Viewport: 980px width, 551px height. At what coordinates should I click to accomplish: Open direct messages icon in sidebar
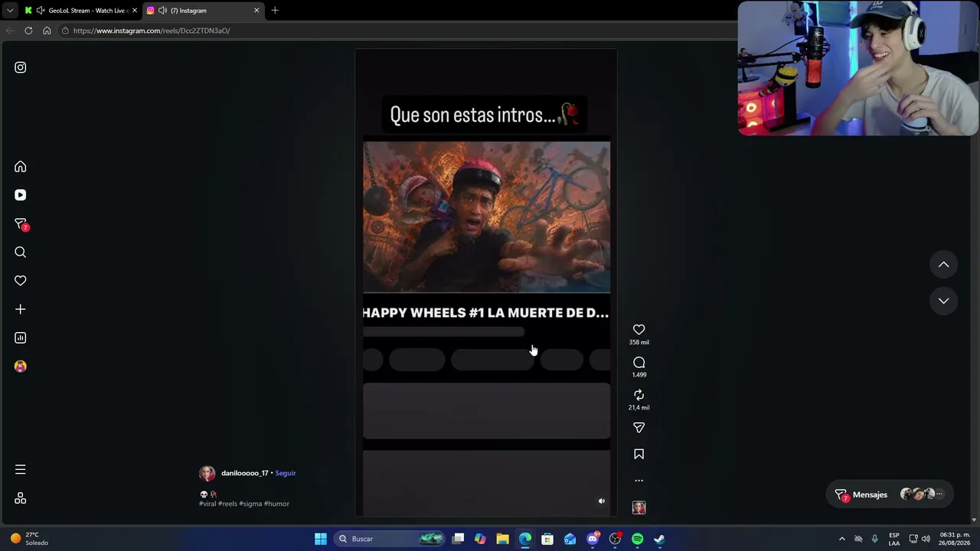[21, 223]
